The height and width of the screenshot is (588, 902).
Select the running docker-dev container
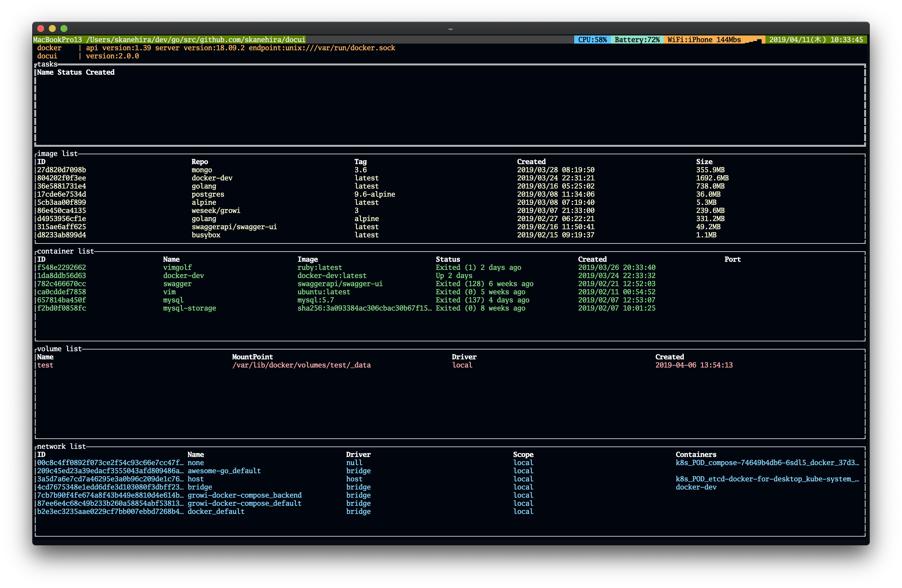click(183, 275)
